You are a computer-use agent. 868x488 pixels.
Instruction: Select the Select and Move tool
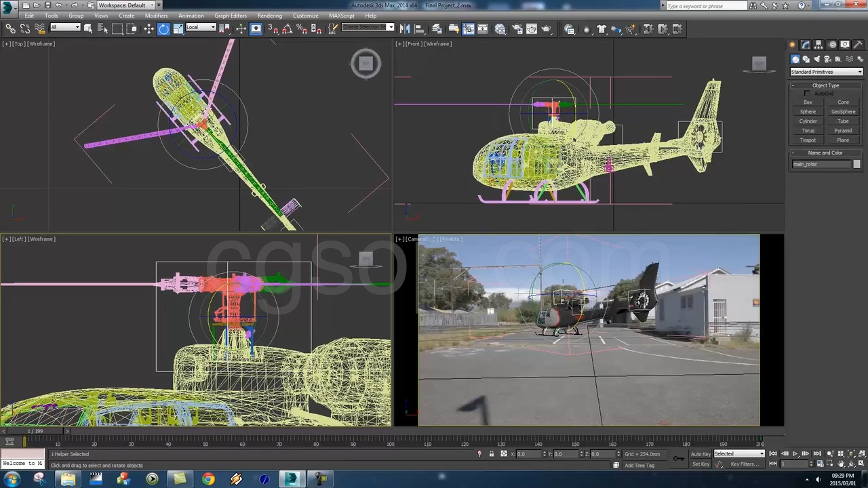(x=149, y=28)
